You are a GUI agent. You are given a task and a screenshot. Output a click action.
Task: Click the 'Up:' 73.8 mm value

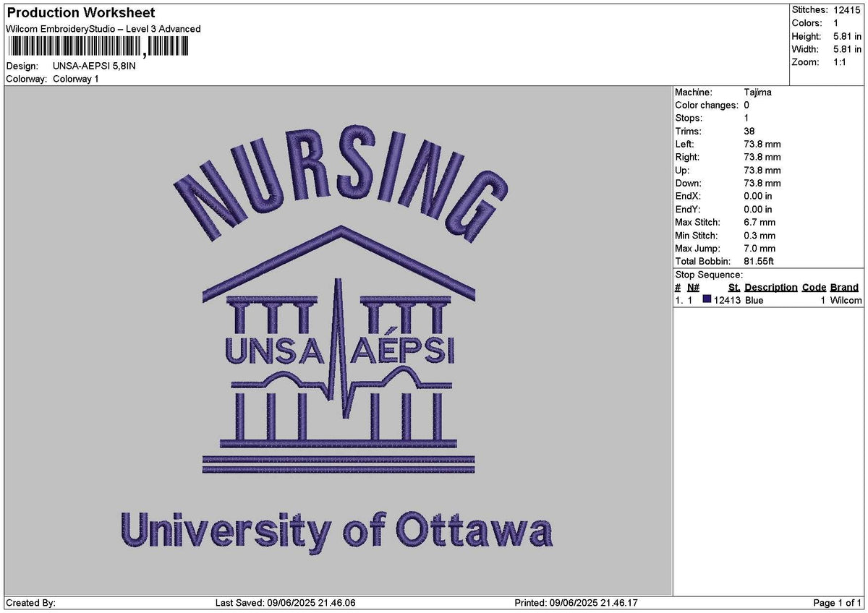pyautogui.click(x=762, y=171)
